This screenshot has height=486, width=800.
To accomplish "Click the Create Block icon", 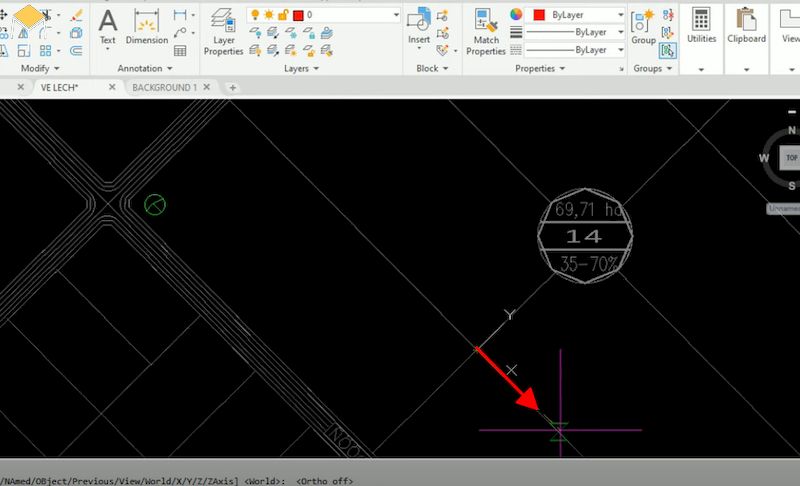I will (442, 15).
